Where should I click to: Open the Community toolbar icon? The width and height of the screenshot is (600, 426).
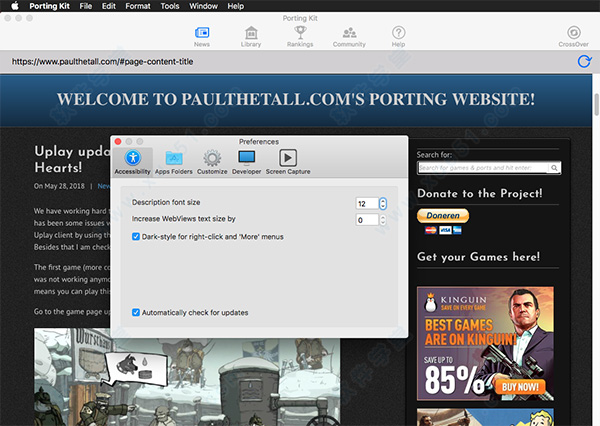pyautogui.click(x=349, y=36)
